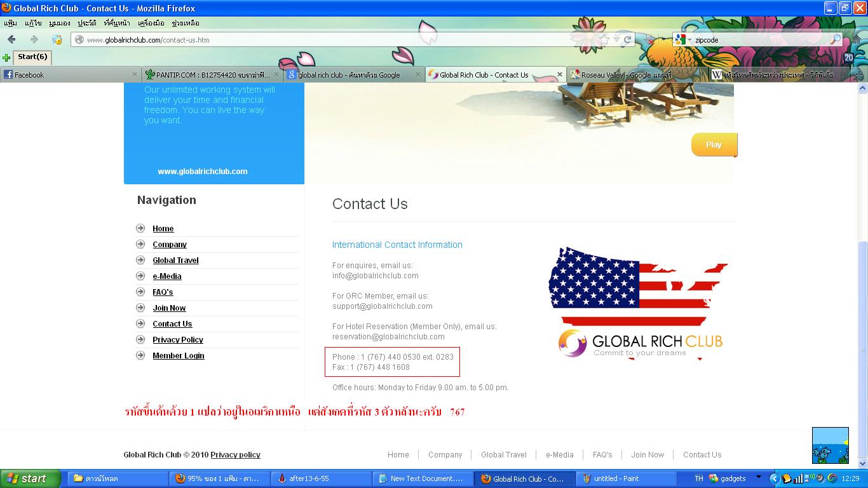The width and height of the screenshot is (868, 488).
Task: Switch to global rich club Google tab
Action: [x=355, y=74]
